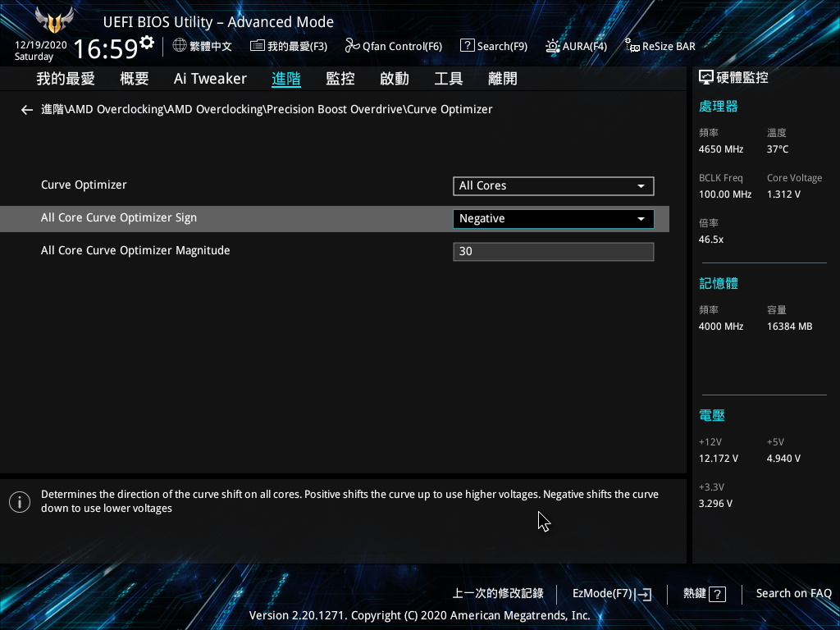The image size is (840, 630).
Task: Click the 處理器 section heading
Action: pyautogui.click(x=719, y=106)
